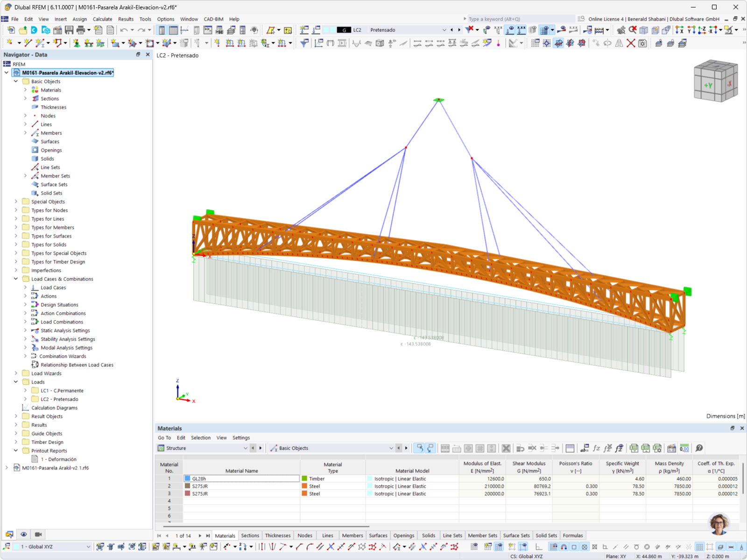Click the fx formula icon in Materials toolbar
This screenshot has width=747, height=560.
click(596, 448)
